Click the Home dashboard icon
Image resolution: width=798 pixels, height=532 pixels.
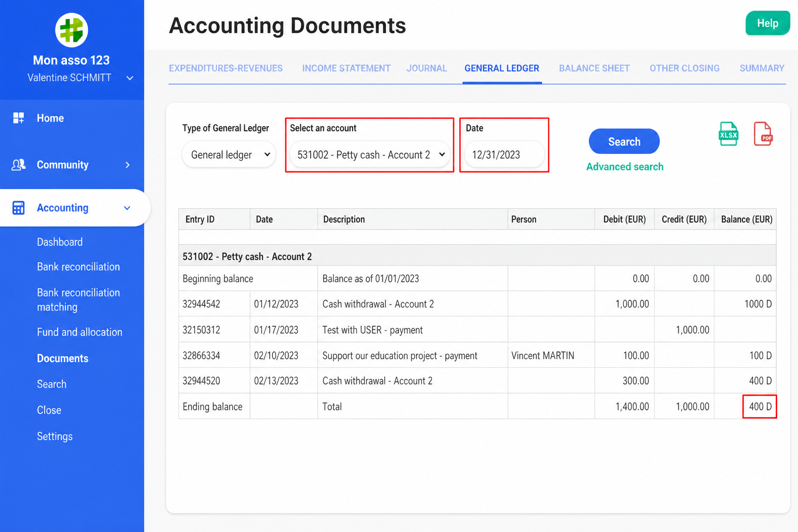click(x=19, y=118)
